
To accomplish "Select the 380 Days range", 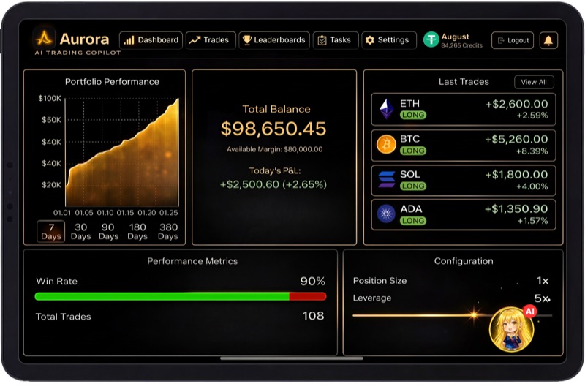I will coord(168,232).
